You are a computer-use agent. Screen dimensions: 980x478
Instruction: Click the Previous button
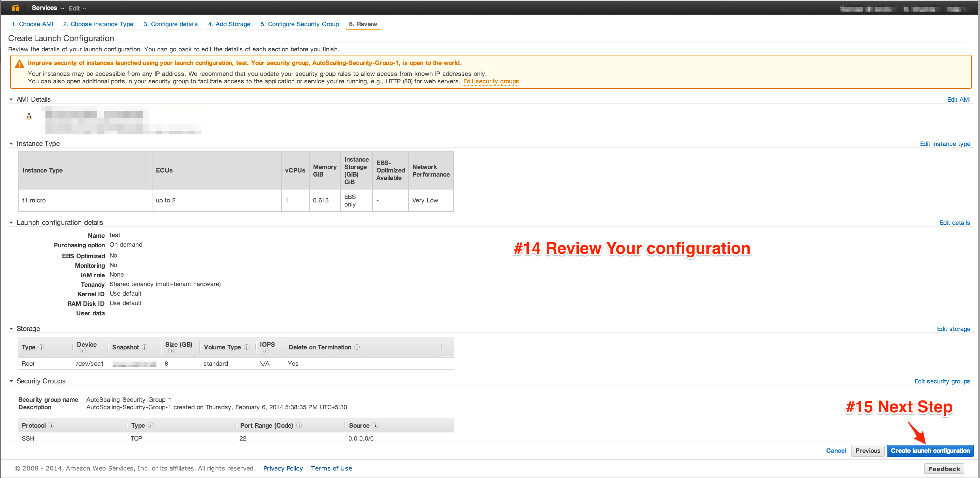point(868,451)
